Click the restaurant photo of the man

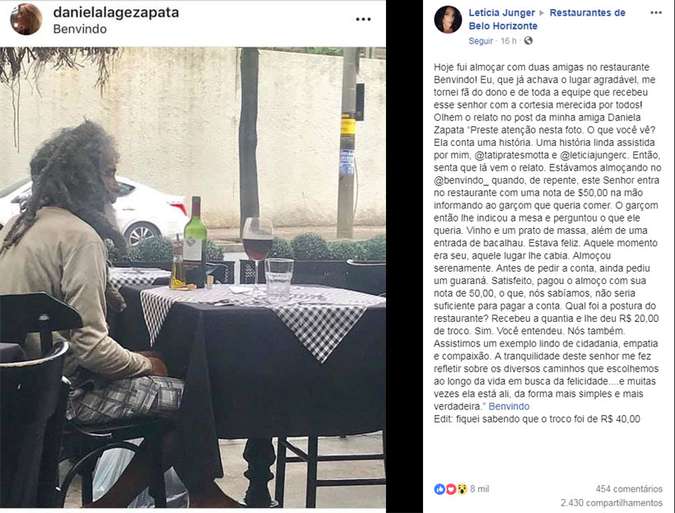click(193, 278)
